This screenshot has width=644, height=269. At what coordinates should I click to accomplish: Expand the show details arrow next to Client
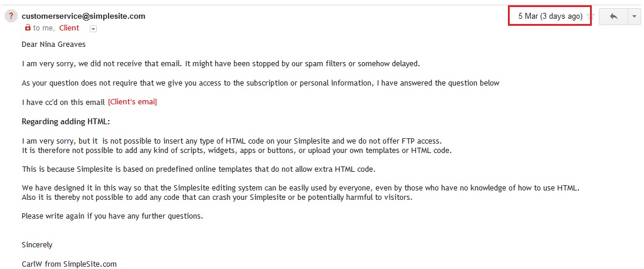(93, 28)
